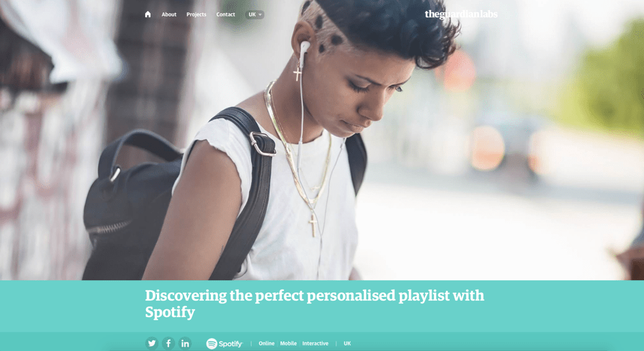Screen dimensions: 644x351
Task: Open the UK region dropdown
Action: (x=254, y=14)
